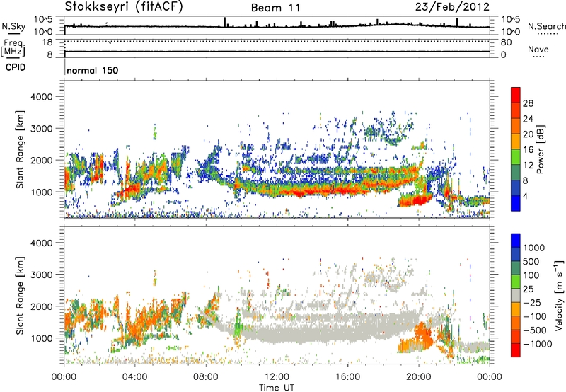Select the 16 label on power colorbar

[528, 150]
